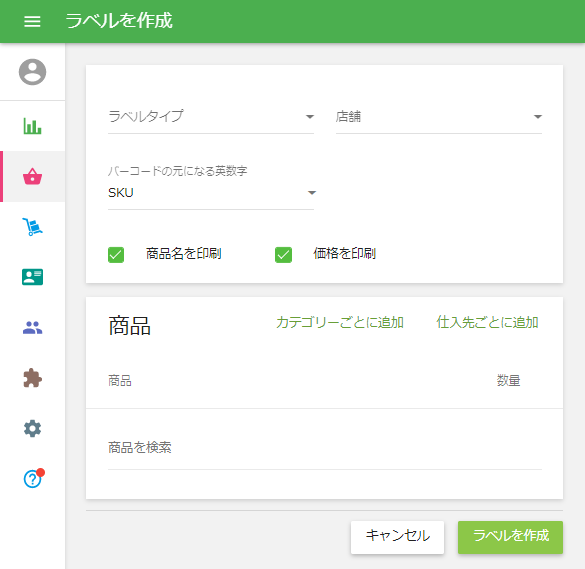Open the reports bar chart icon
Screen dimensions: 585x569
[32, 126]
